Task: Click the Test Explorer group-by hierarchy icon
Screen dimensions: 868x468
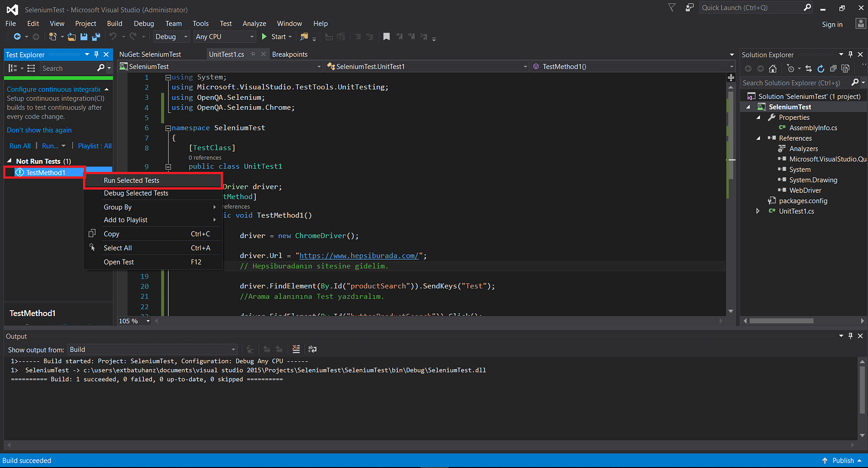Action: tap(13, 68)
